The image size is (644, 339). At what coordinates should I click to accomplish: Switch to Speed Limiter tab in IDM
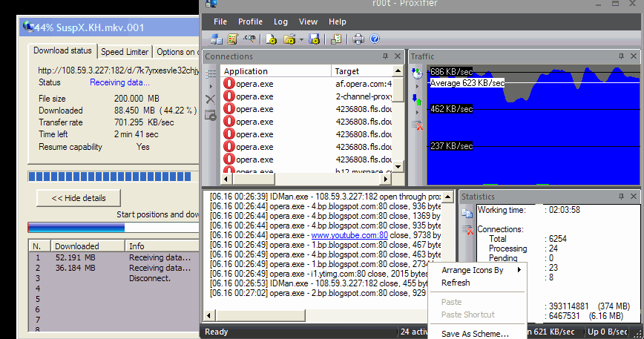tap(125, 52)
